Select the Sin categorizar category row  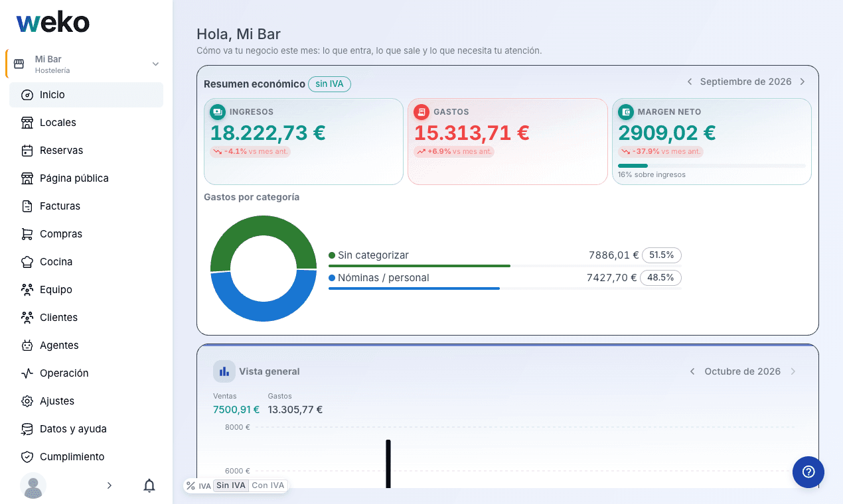(x=505, y=257)
